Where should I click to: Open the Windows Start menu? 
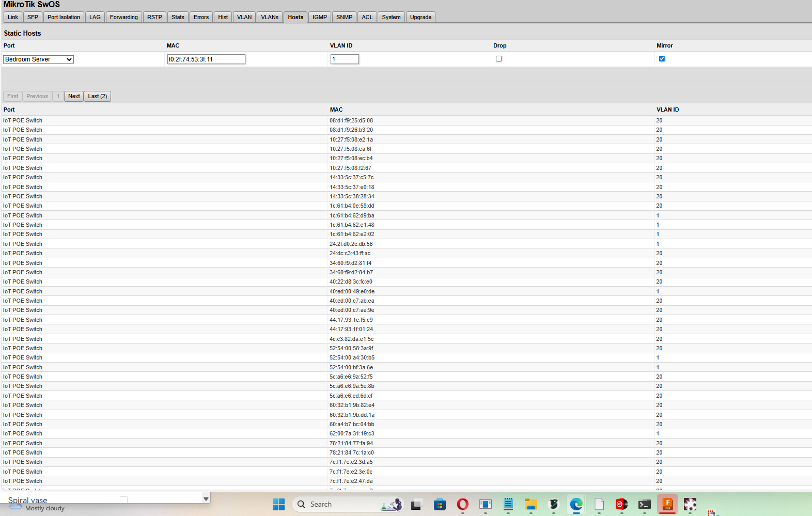(x=278, y=504)
